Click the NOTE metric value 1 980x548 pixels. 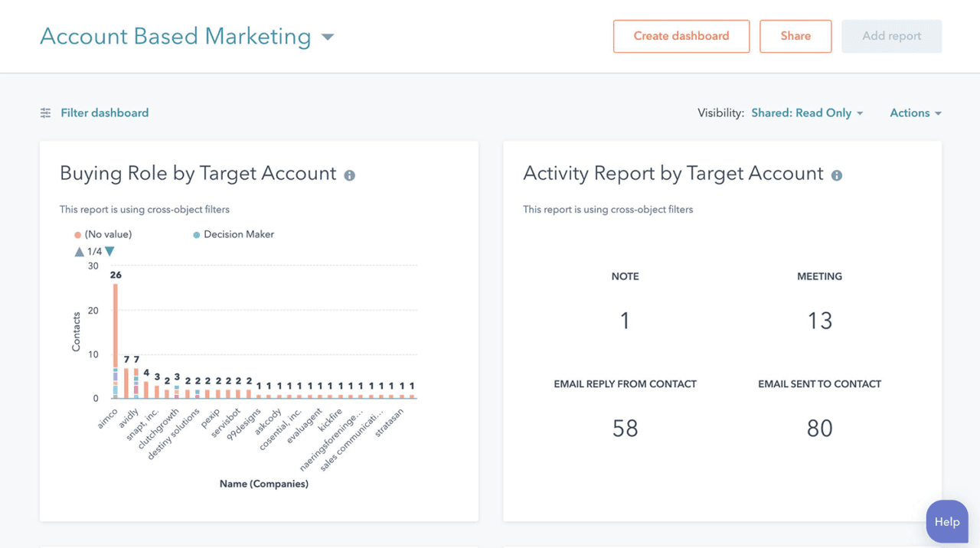(625, 320)
